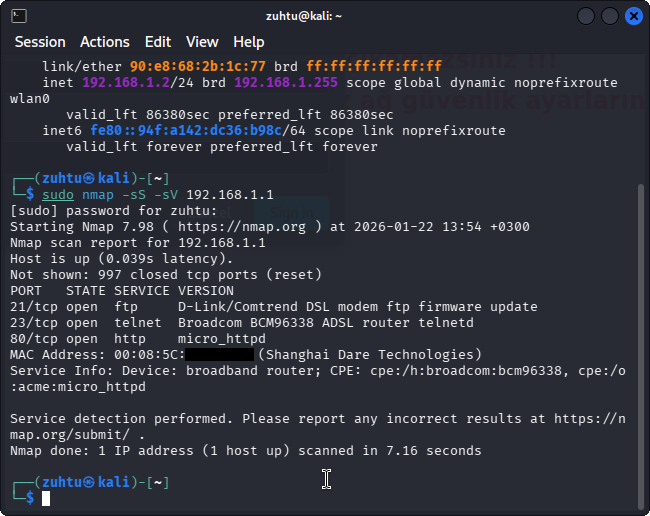The image size is (650, 516).
Task: Click 'Broadcom BCM96338 ADSL router telnetd' text
Action: click(x=326, y=322)
